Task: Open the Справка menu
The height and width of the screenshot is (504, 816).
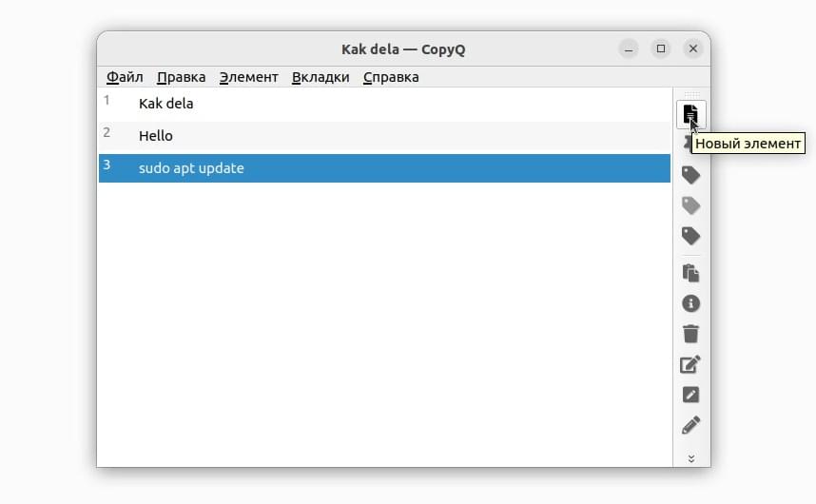Action: pos(391,77)
